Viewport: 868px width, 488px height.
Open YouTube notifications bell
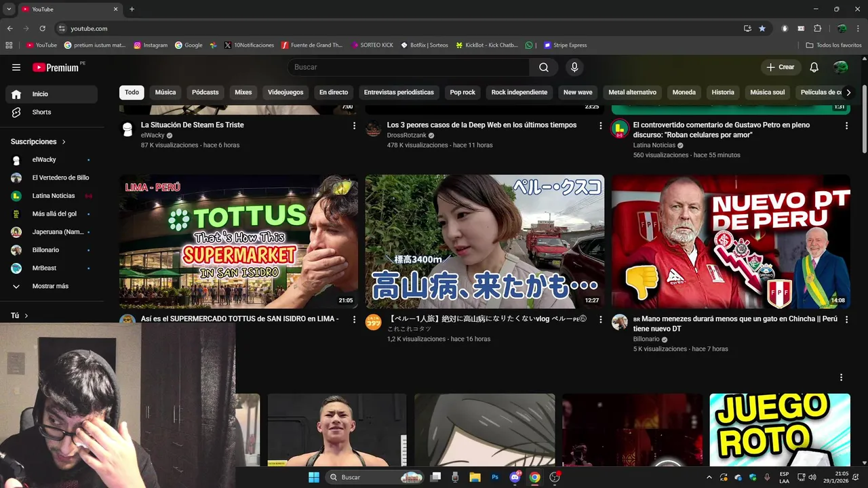pos(814,67)
